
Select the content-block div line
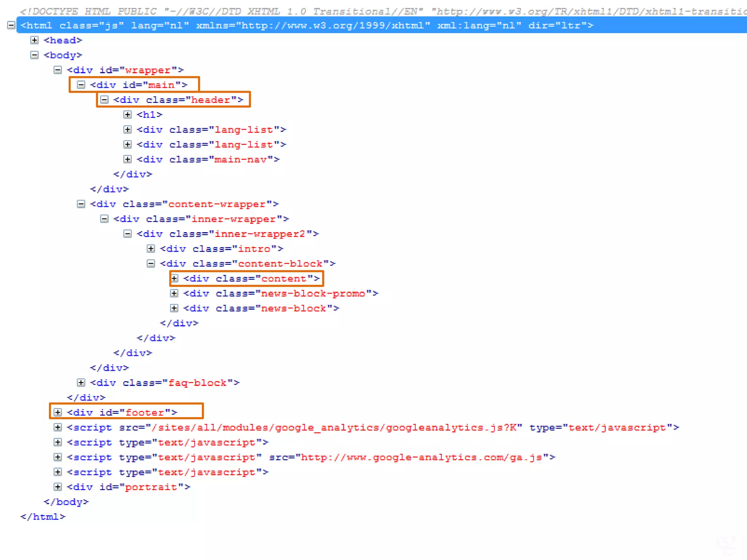(x=247, y=264)
